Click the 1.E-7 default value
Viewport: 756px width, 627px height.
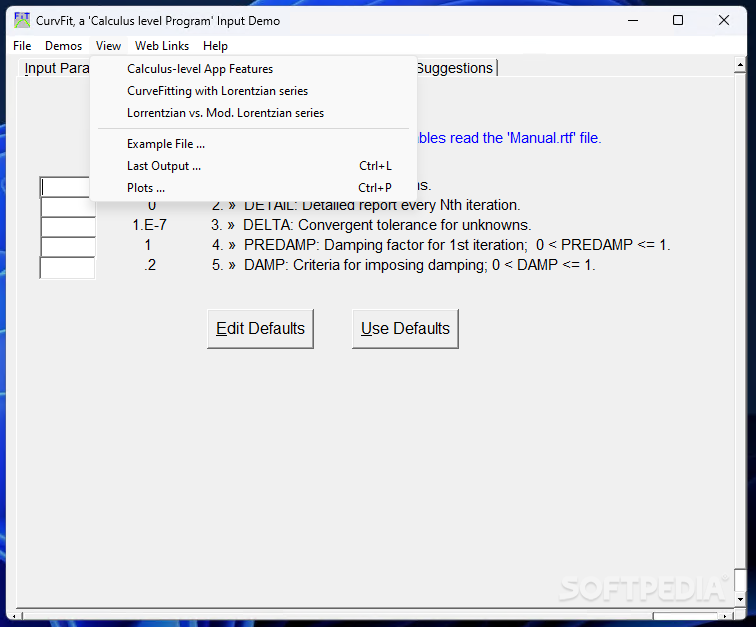click(149, 225)
